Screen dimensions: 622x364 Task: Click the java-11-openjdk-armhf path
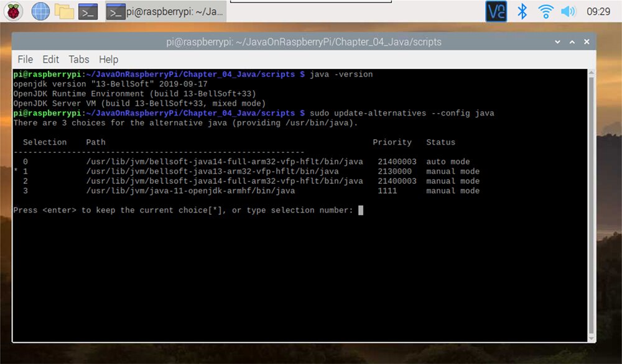[x=190, y=191]
